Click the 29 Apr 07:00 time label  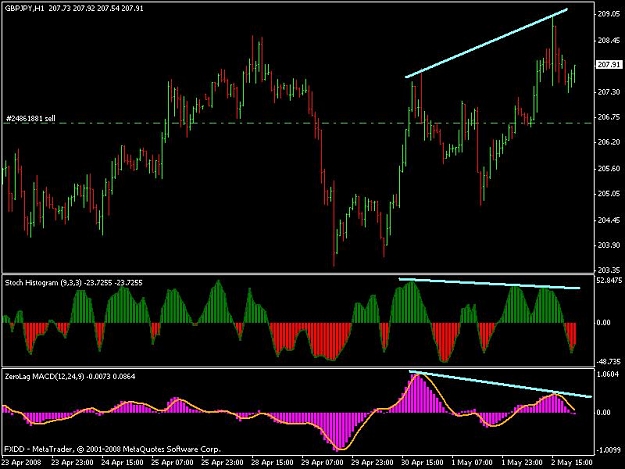click(322, 463)
